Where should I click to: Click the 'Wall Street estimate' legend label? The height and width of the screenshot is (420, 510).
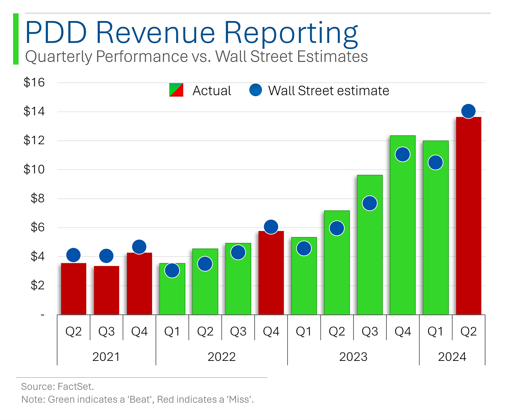tap(329, 91)
